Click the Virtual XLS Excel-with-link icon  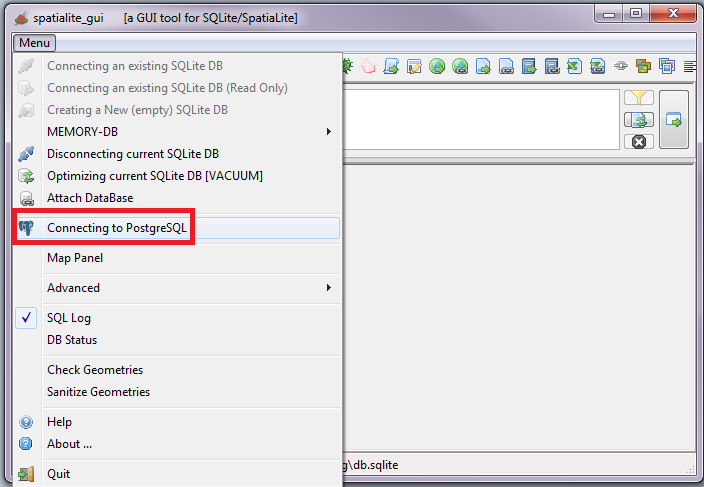tap(598, 66)
